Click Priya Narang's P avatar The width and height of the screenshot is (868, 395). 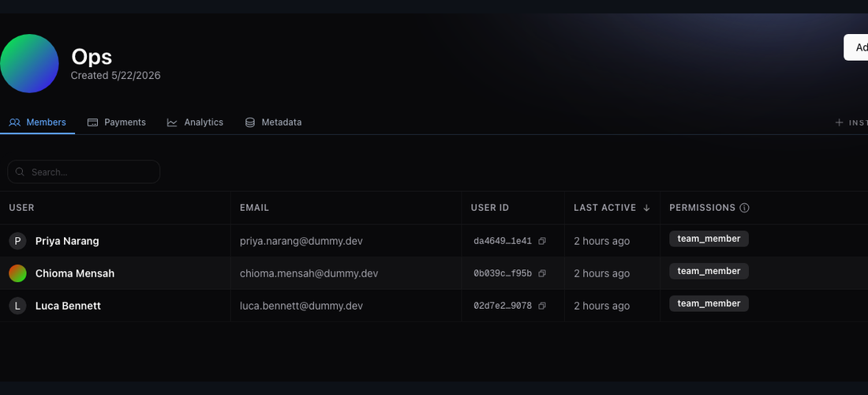coord(17,241)
